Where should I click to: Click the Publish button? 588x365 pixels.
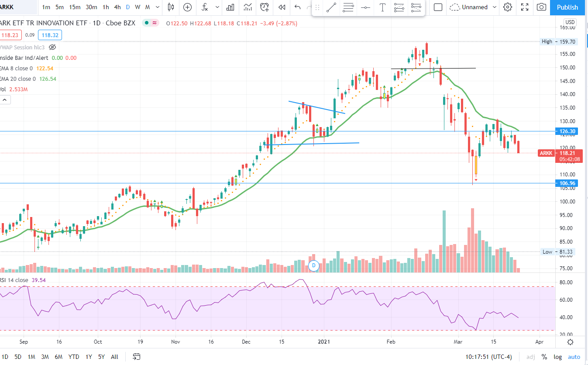coord(567,7)
